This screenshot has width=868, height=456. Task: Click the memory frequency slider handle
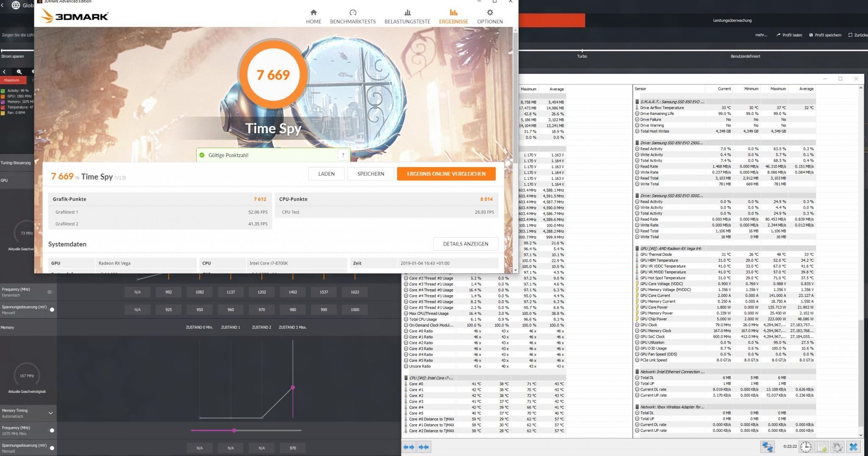pos(234,431)
